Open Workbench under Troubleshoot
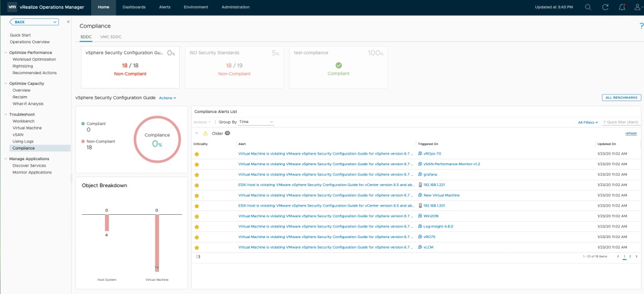The height and width of the screenshot is (294, 644). [x=23, y=121]
